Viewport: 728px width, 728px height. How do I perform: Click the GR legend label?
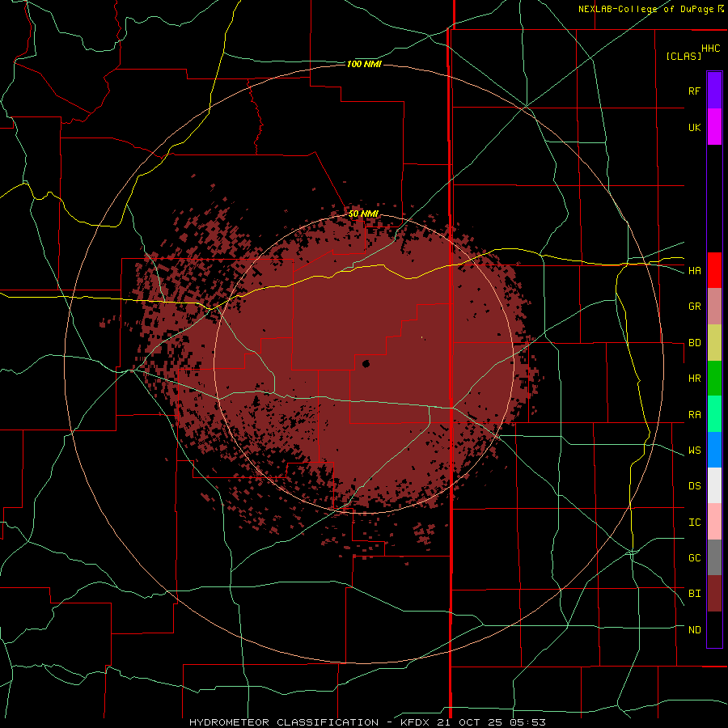[x=694, y=307]
